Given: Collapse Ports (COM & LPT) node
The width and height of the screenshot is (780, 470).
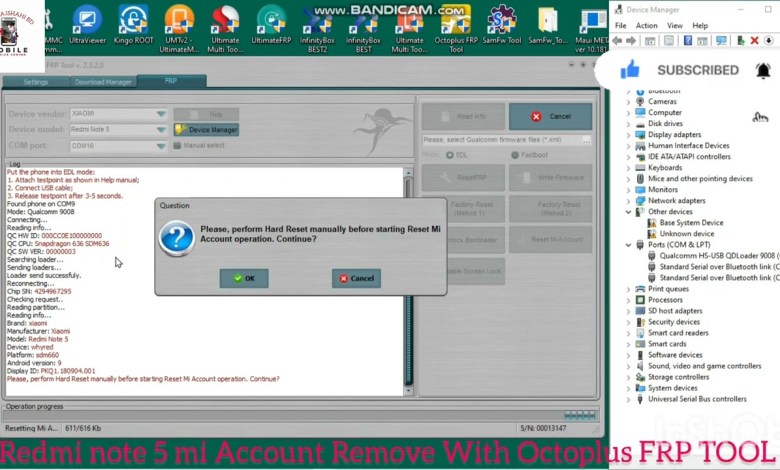Looking at the screenshot, I should [x=628, y=245].
